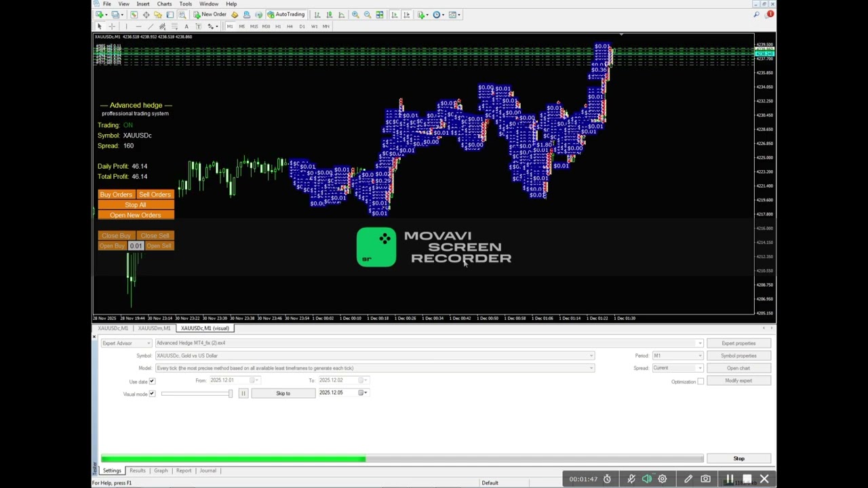Screen dimensions: 868x488
Task: Click the Symbol properties button
Action: click(738, 356)
